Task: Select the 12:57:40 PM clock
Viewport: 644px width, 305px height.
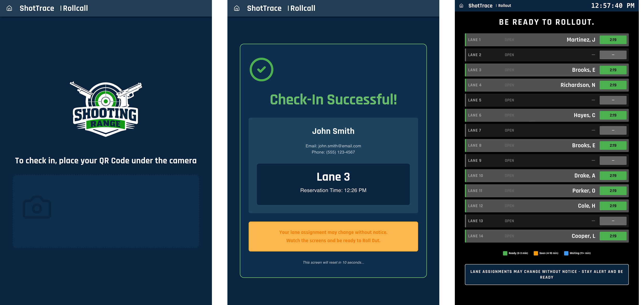Action: click(x=613, y=6)
